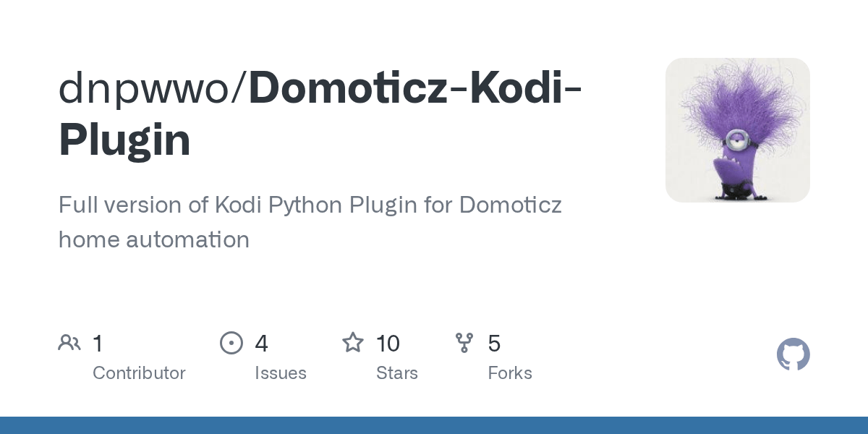The image size is (868, 434).
Task: Select the Full version of Kodi description line
Action: point(310,205)
